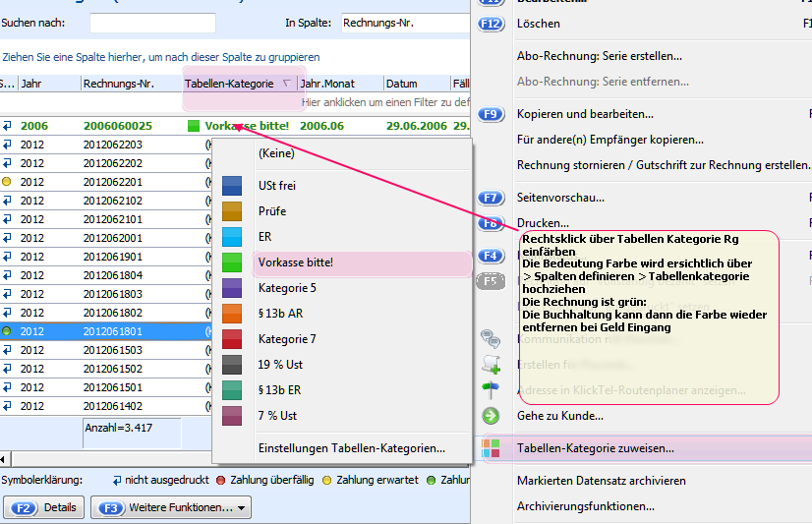Sort by Jahr.Monat column header

341,84
